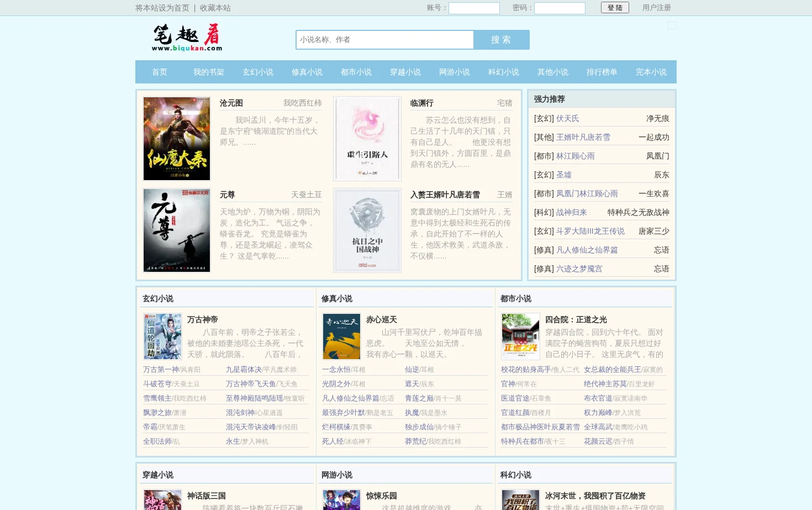This screenshot has width=812, height=510.
Task: Open 最强弃少叶默 in 修真小说 list
Action: [344, 412]
